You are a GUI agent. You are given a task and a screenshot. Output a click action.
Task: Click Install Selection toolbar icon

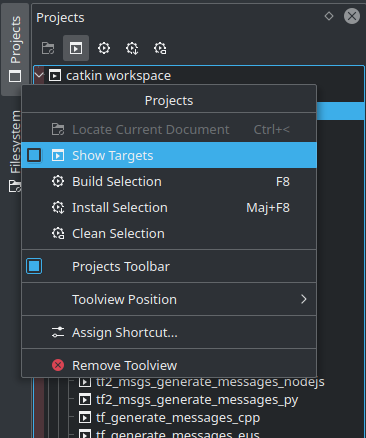tap(132, 48)
